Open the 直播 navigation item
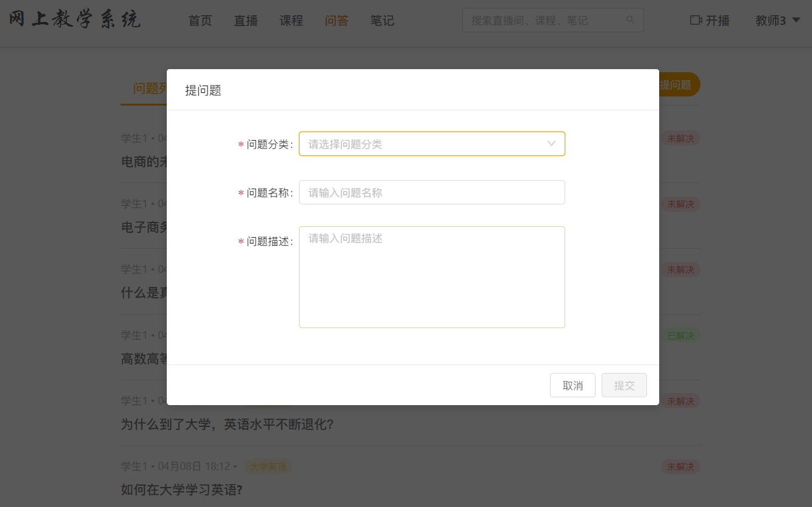Screen dimensions: 812x507 coord(246,21)
